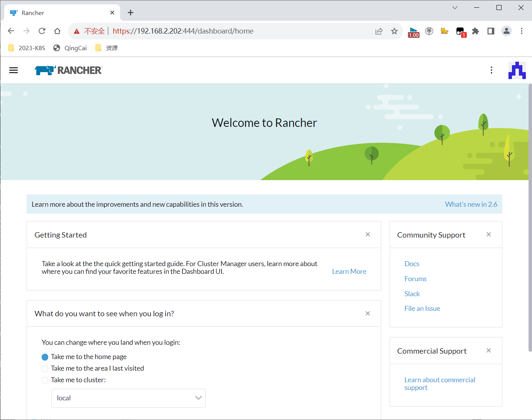The image size is (532, 420).
Task: Open the browser extensions puzzle icon
Action: tap(475, 31)
